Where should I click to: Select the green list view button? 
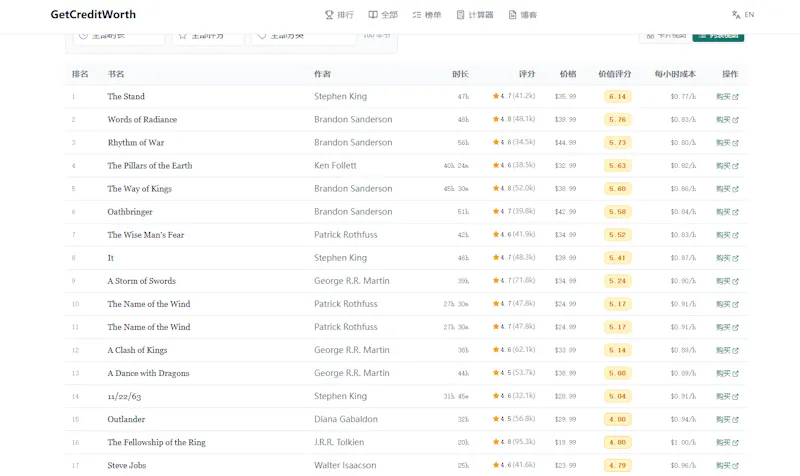718,37
